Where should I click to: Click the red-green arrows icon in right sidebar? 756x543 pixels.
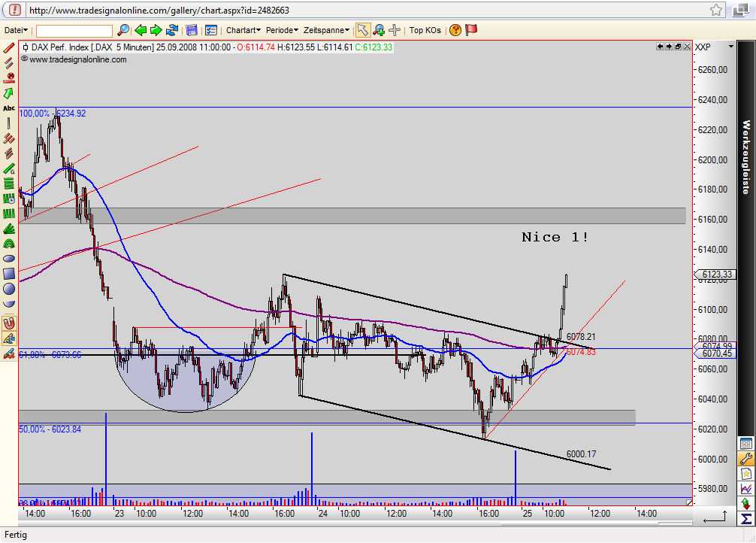(746, 505)
